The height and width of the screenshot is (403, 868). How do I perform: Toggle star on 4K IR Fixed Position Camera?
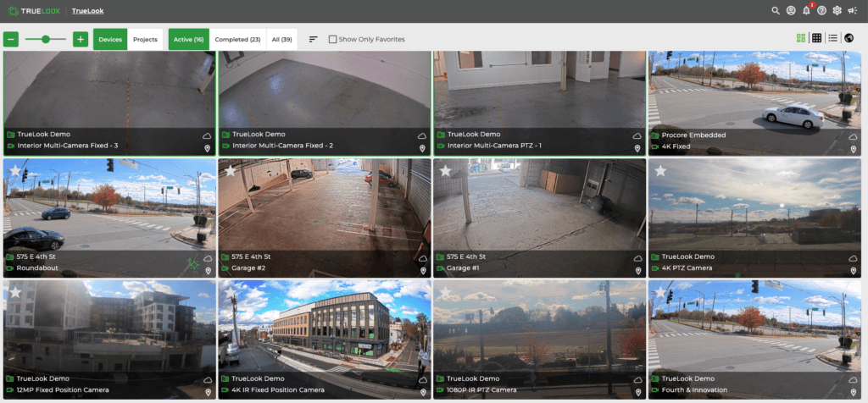tap(231, 292)
